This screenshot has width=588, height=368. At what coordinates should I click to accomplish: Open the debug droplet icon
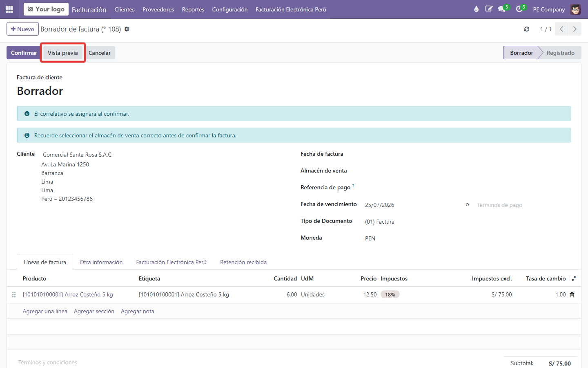tap(476, 9)
